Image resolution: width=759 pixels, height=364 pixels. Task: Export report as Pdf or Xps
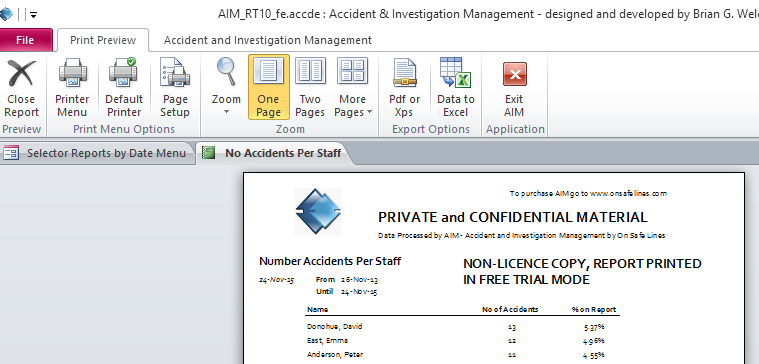pyautogui.click(x=405, y=87)
